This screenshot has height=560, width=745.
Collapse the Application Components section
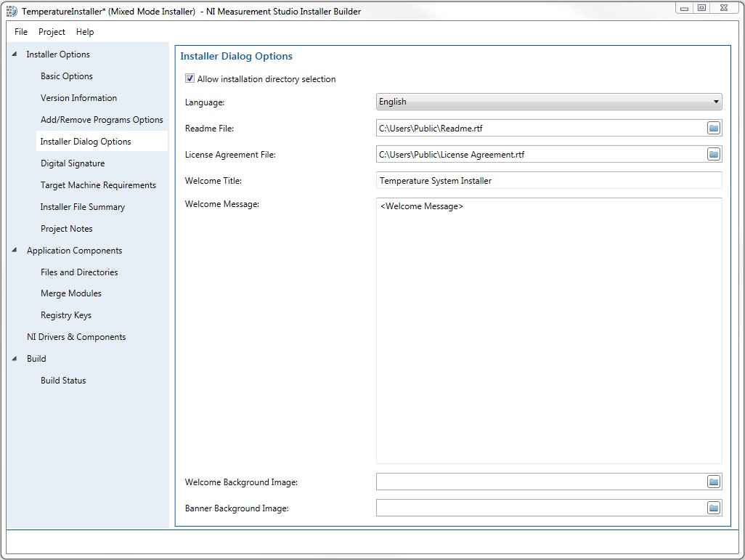point(15,250)
